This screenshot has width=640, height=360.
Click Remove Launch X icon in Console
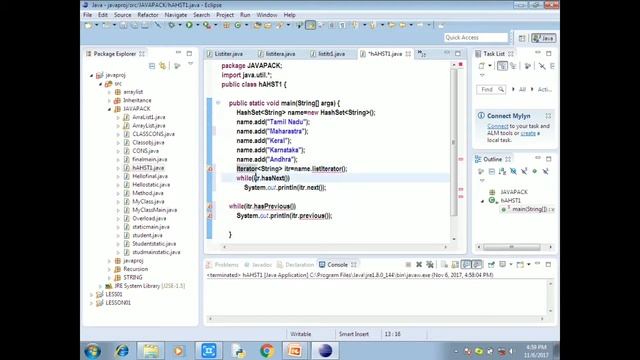[x=419, y=264]
